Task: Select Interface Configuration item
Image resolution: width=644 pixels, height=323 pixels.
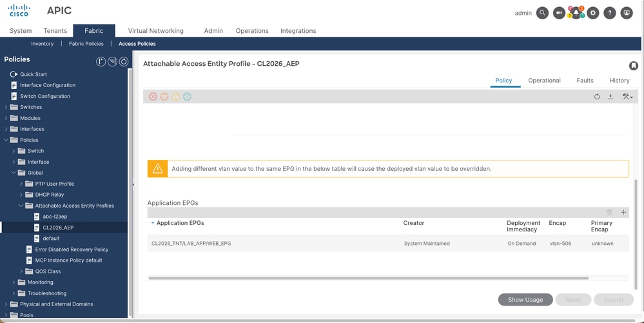Action: tap(48, 85)
